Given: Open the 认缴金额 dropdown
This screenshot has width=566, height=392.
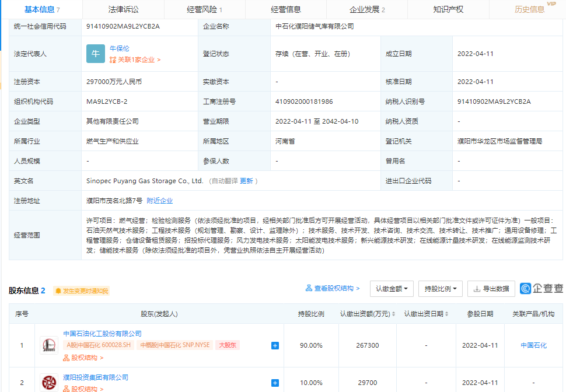Looking at the screenshot, I should tap(392, 289).
